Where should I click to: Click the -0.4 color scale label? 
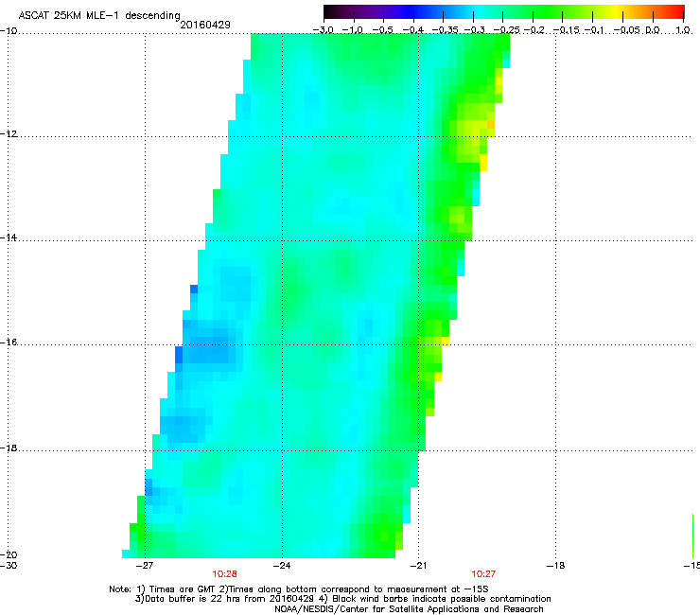(413, 30)
